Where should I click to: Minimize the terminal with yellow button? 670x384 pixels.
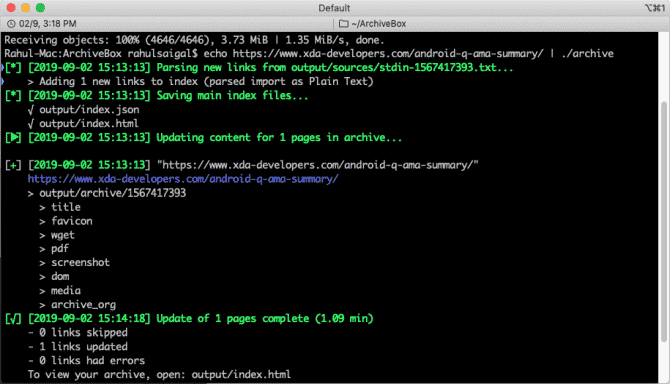pyautogui.click(x=26, y=8)
